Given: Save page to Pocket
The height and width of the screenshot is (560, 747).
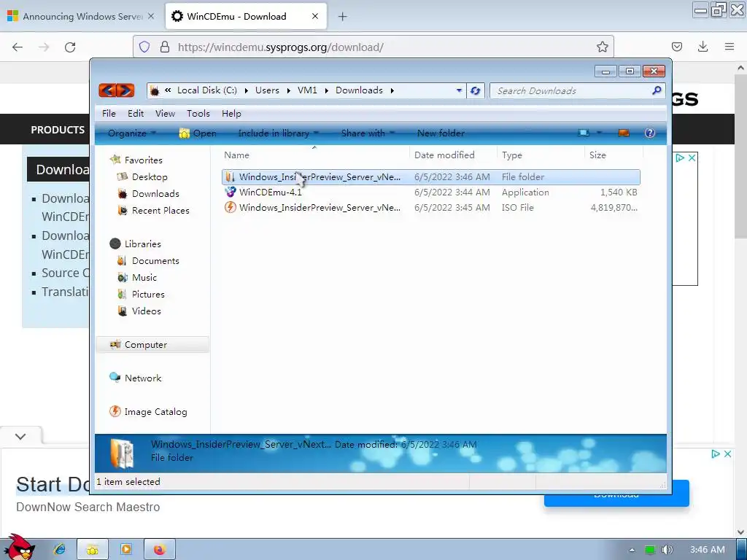Looking at the screenshot, I should 676,47.
